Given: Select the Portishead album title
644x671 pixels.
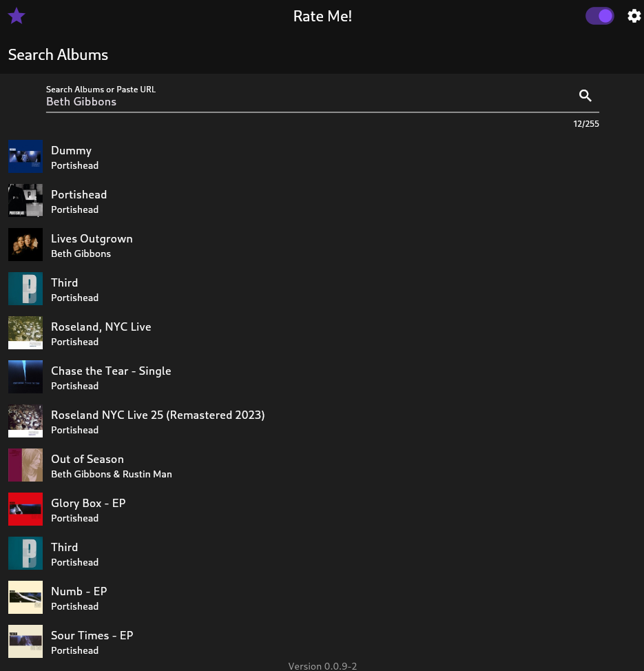Looking at the screenshot, I should click(x=79, y=194).
